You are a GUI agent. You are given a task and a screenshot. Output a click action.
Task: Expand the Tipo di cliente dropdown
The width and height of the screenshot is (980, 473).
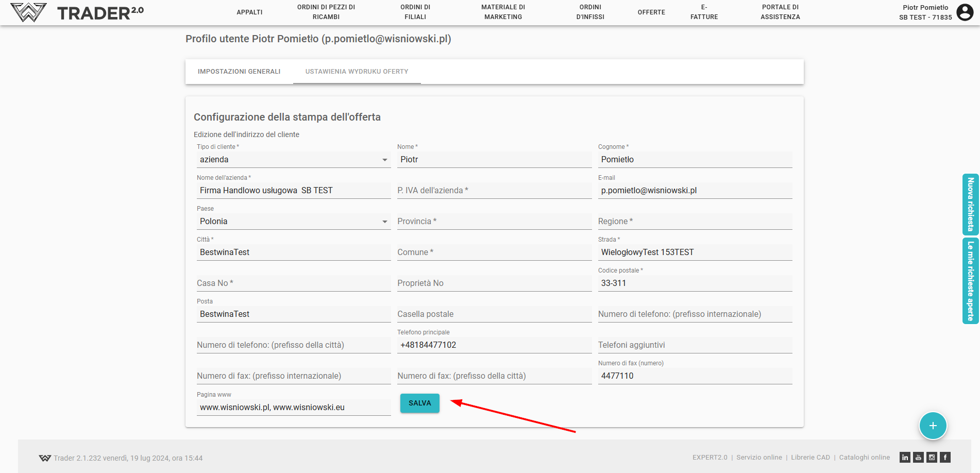[x=293, y=160]
